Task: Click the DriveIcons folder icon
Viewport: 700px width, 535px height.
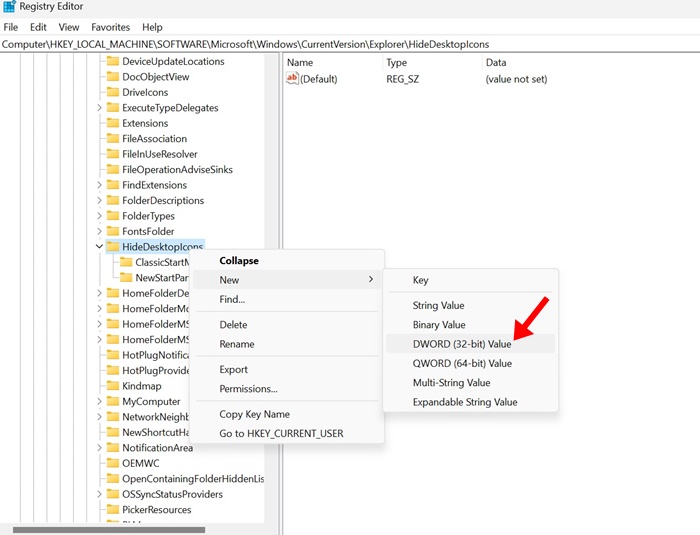Action: coord(113,92)
